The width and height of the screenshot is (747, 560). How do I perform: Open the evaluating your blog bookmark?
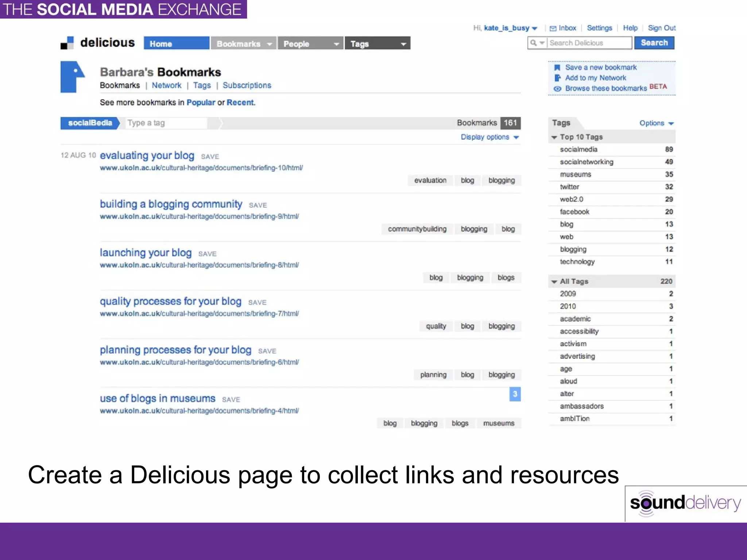click(x=147, y=155)
